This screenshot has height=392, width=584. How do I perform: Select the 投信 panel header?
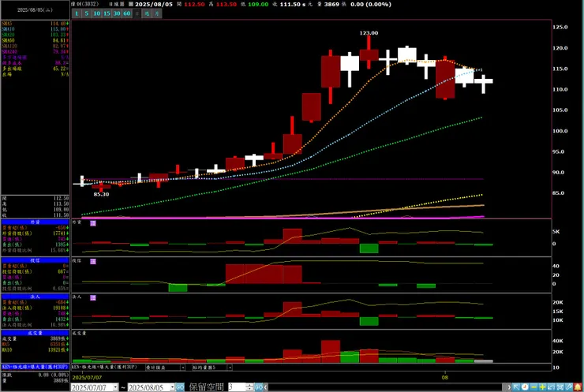[35, 260]
